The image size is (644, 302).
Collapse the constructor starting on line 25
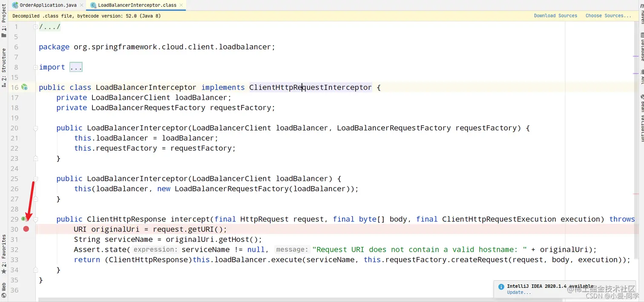coord(36,178)
